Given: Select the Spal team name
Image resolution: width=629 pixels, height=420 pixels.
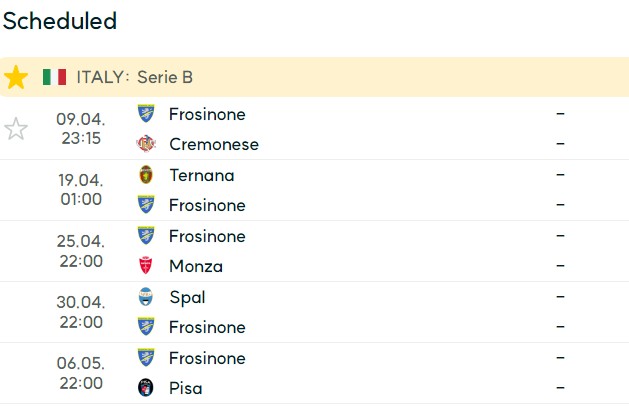Looking at the screenshot, I should [x=187, y=297].
